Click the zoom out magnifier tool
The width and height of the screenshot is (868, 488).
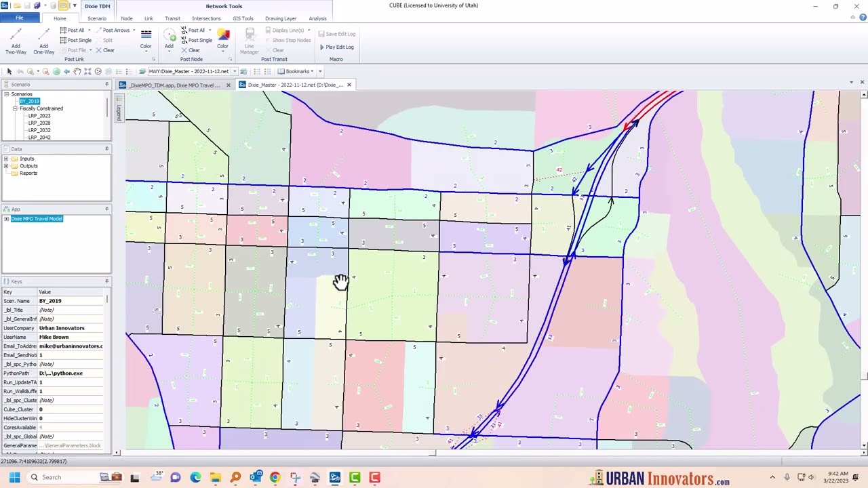point(45,71)
